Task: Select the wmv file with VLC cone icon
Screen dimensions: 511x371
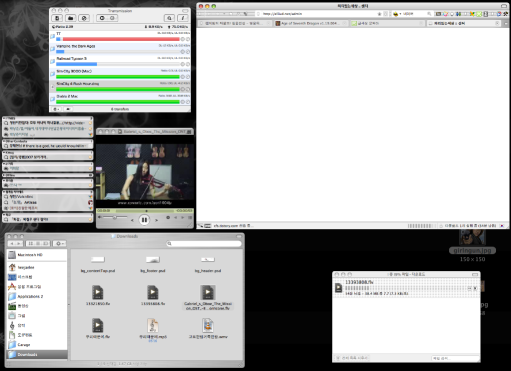Action: 208,325
